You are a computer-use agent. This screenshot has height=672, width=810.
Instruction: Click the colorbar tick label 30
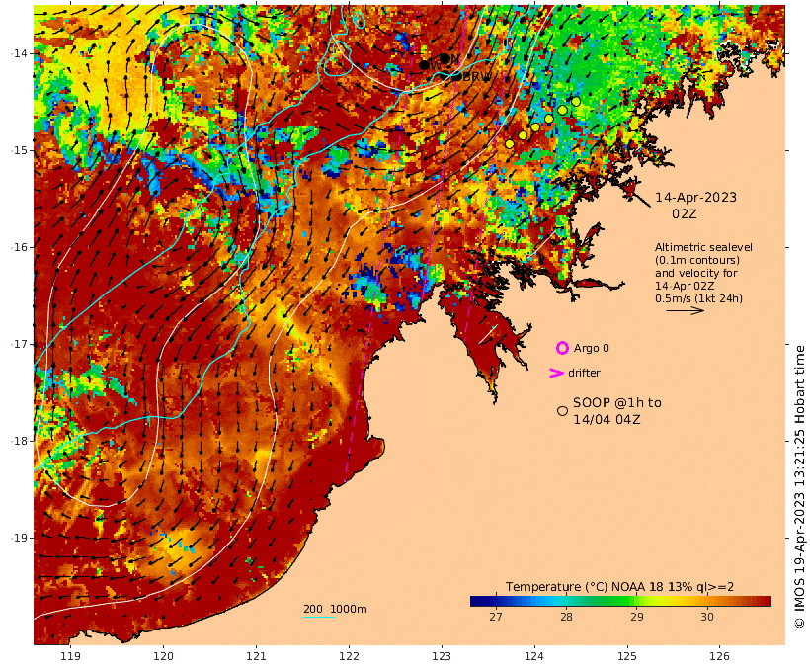tap(707, 617)
